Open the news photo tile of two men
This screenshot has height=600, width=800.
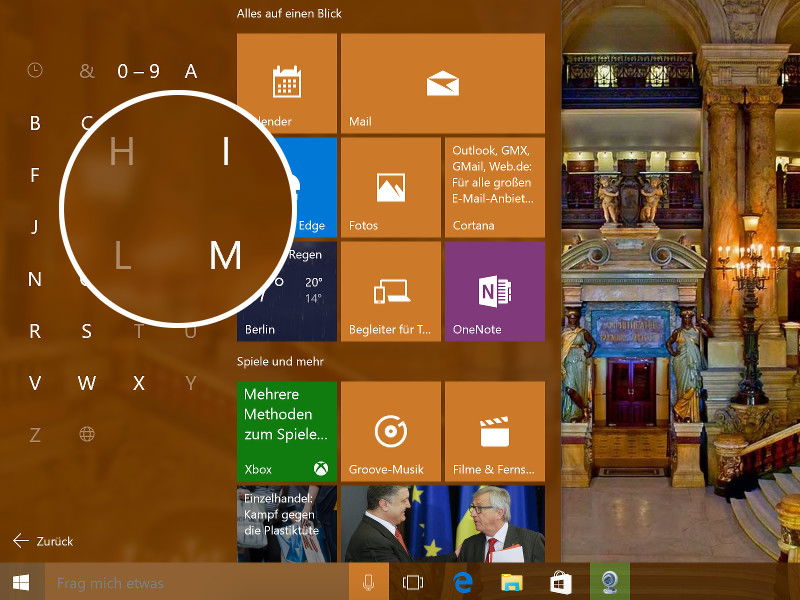point(442,523)
